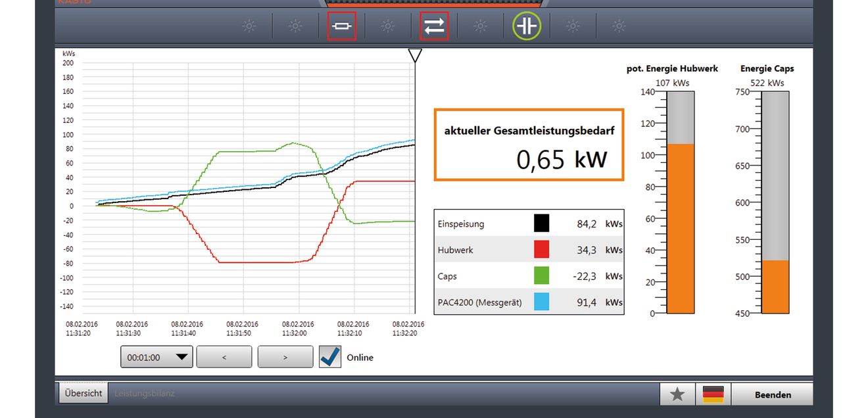Click the sun icon after the arrows symbol
This screenshot has width=868, height=418.
click(481, 26)
